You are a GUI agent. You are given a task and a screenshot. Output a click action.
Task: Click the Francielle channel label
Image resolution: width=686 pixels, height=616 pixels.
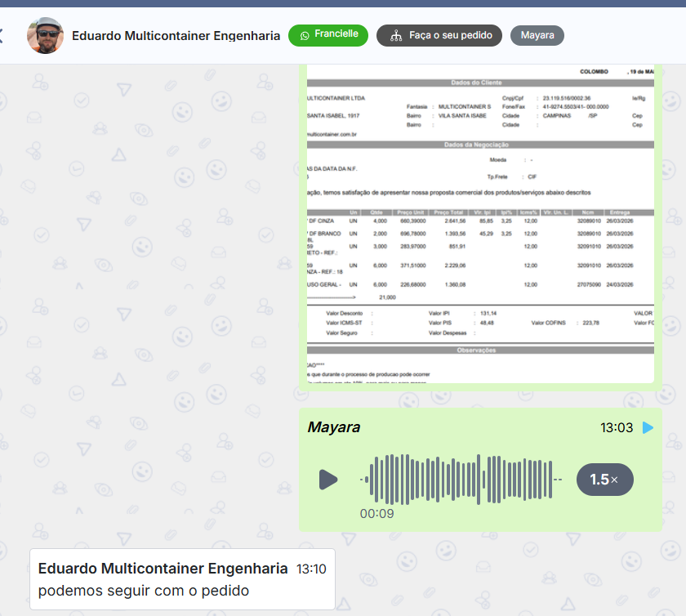point(336,34)
